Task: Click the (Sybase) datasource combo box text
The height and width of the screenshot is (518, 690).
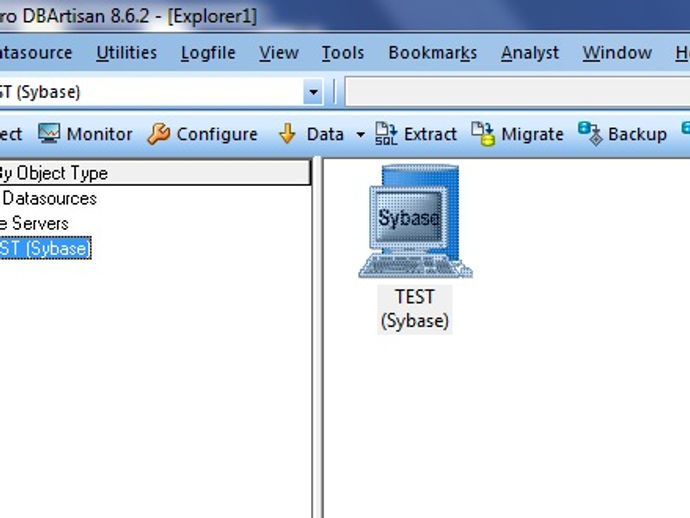Action: tap(40, 92)
